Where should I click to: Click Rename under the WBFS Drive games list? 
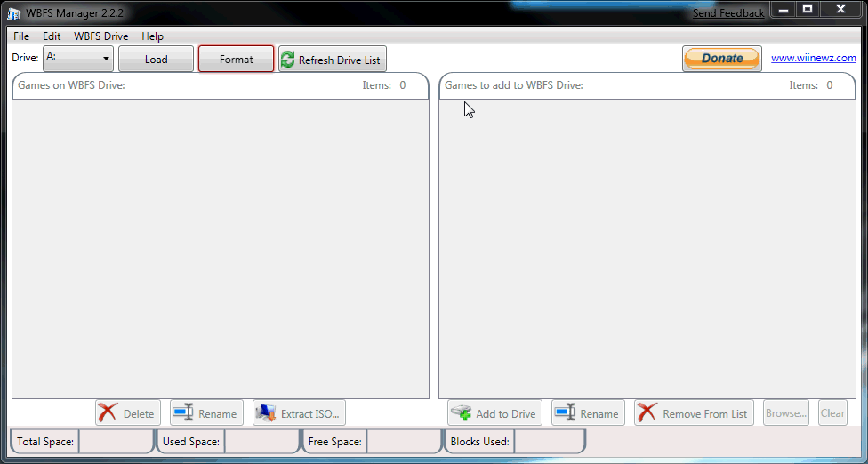pyautogui.click(x=206, y=413)
